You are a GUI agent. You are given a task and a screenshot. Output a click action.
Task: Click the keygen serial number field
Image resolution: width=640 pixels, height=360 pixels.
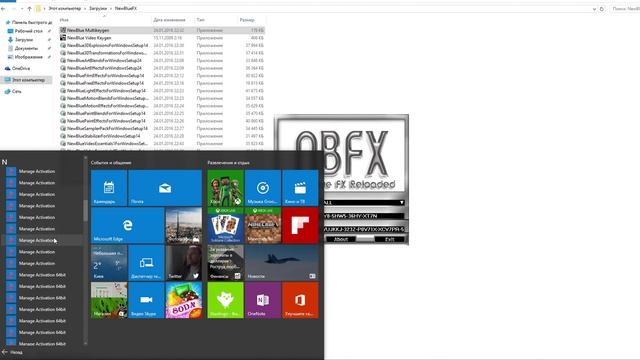tap(364, 216)
